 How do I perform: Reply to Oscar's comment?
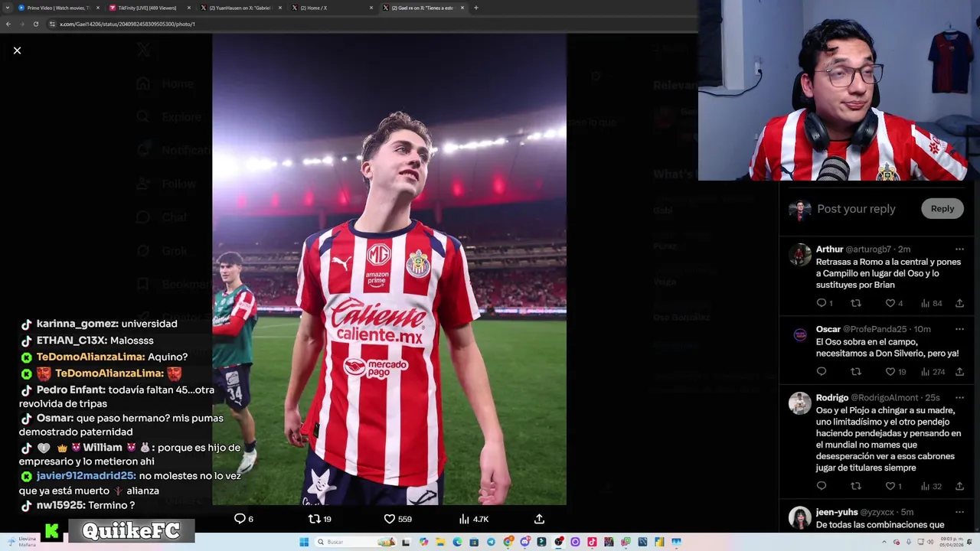[822, 372]
